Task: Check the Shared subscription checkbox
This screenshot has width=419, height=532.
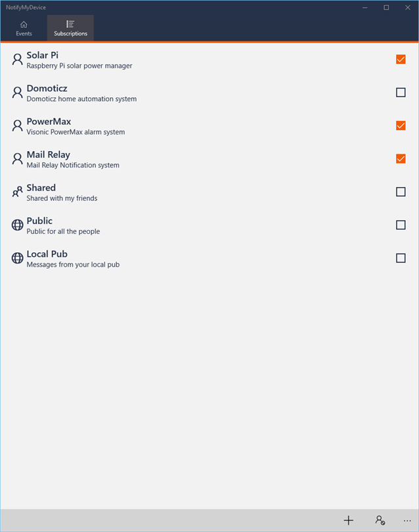Action: click(401, 192)
